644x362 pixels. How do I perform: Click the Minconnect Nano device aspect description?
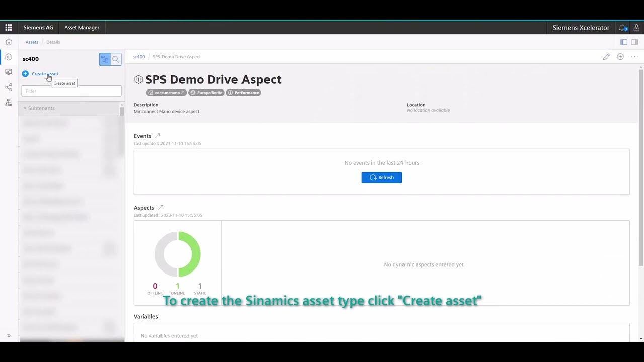click(167, 112)
